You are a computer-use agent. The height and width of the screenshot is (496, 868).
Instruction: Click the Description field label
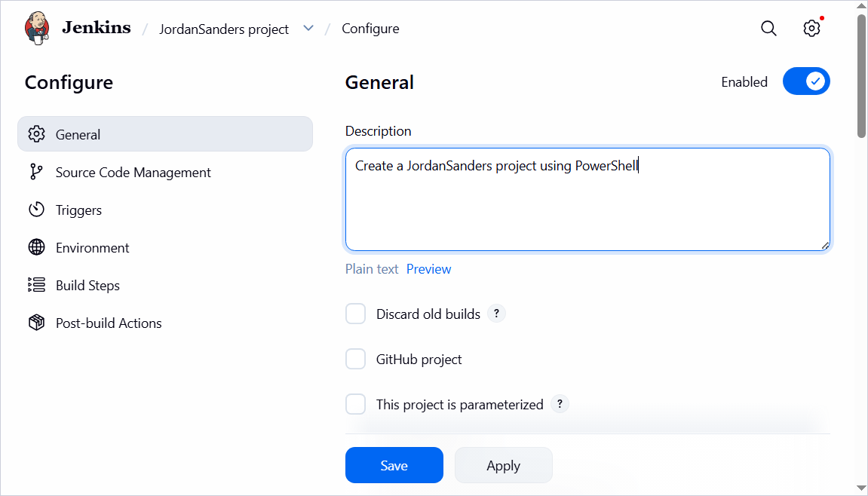click(x=378, y=130)
